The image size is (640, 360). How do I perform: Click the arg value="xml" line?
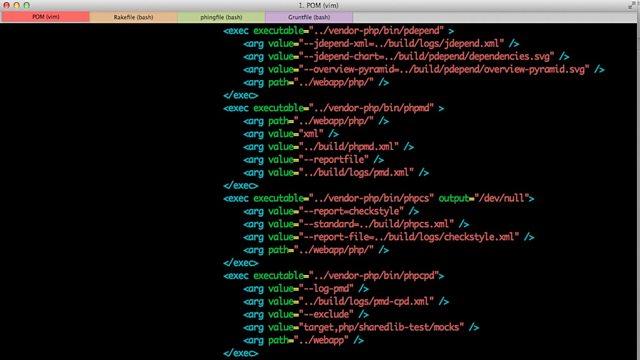coord(291,134)
